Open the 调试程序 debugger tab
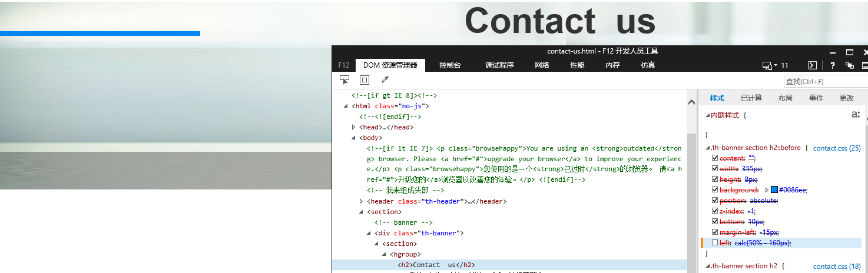Screen dimensions: 868x273 [499, 65]
